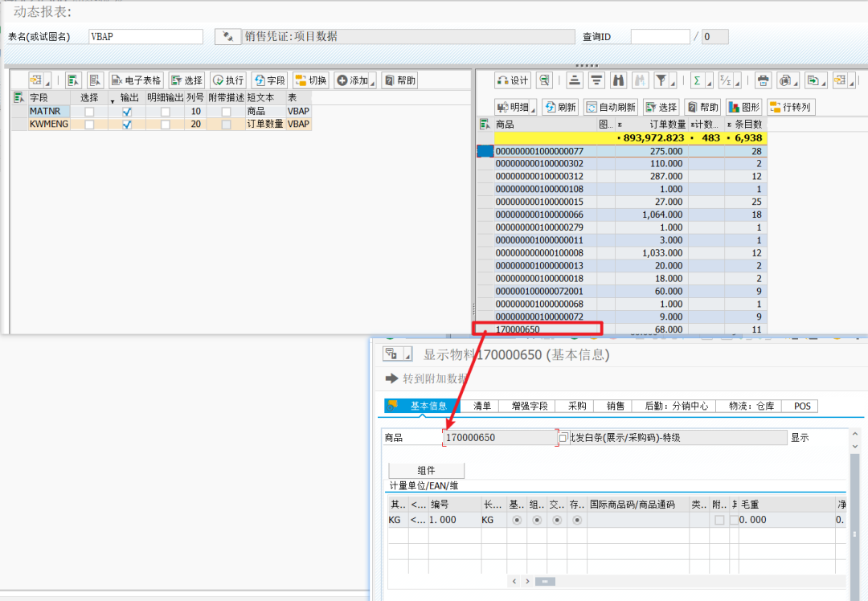
Task: Select the 基.. radio button in the KG row
Action: pyautogui.click(x=517, y=520)
